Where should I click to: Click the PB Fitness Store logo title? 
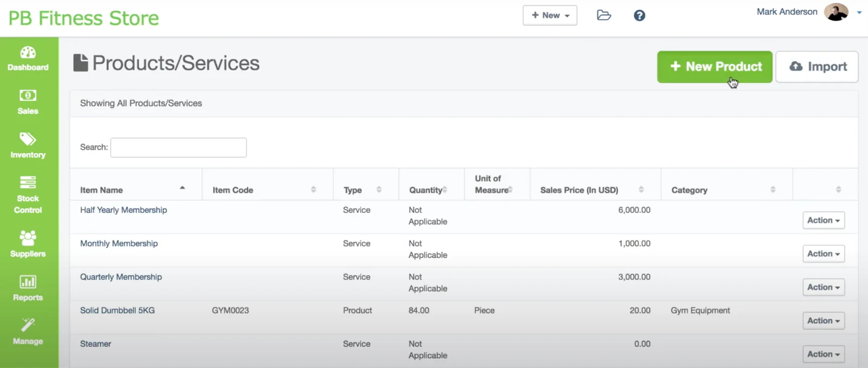pyautogui.click(x=84, y=18)
